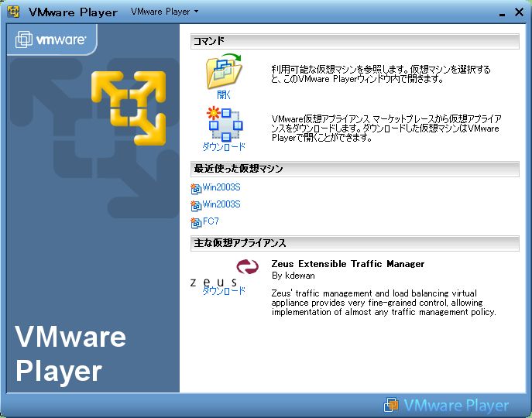Click the vmware logo in the sidebar
Viewport: 532px width, 418px height.
[51, 39]
